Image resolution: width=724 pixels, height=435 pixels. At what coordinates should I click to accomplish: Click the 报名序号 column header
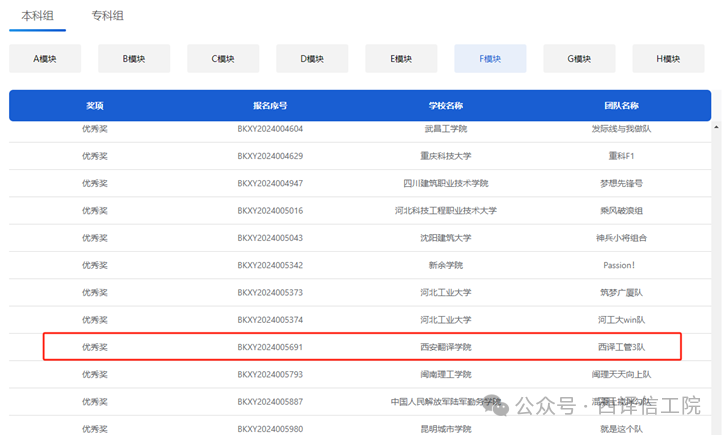[x=270, y=105]
